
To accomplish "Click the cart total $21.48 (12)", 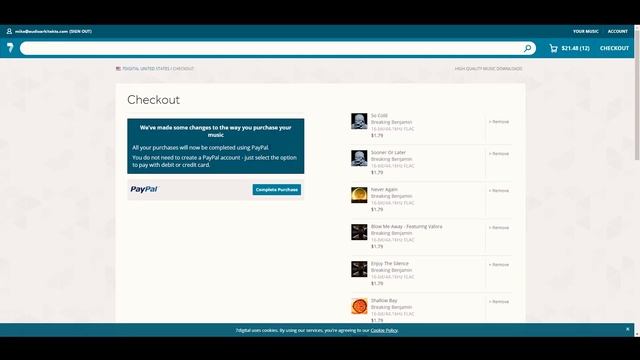I will [576, 48].
